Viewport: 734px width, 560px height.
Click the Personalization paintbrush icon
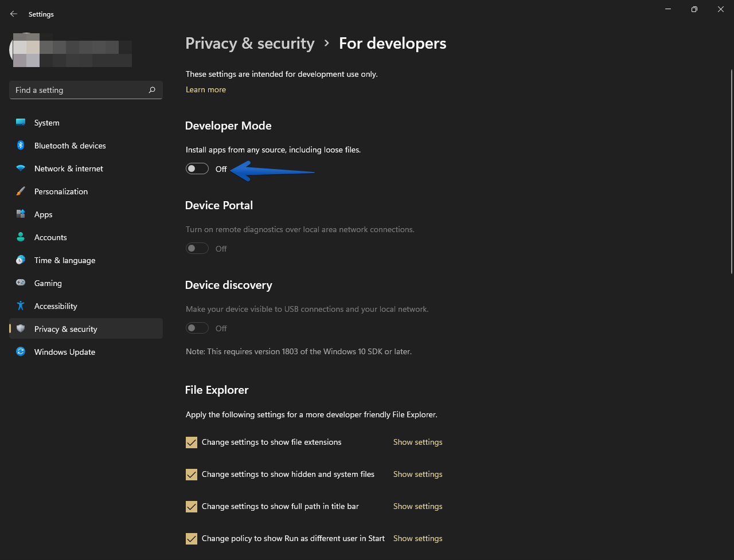click(21, 191)
